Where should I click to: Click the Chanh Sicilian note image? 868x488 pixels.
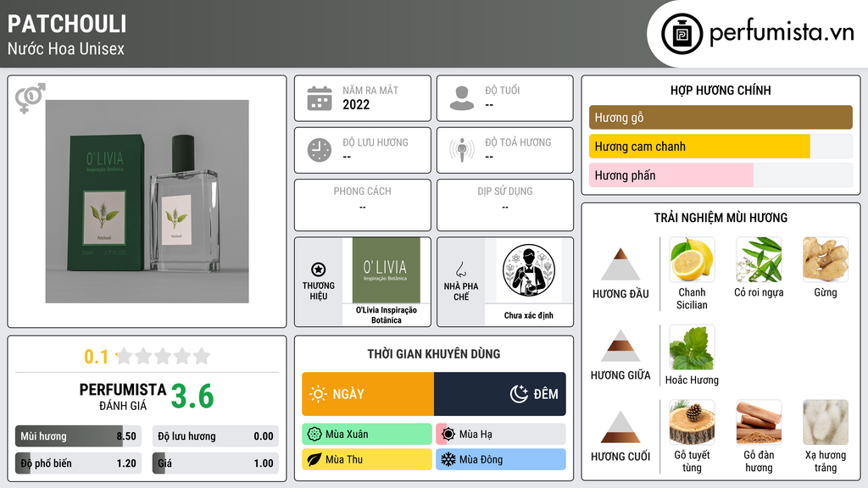tap(692, 260)
